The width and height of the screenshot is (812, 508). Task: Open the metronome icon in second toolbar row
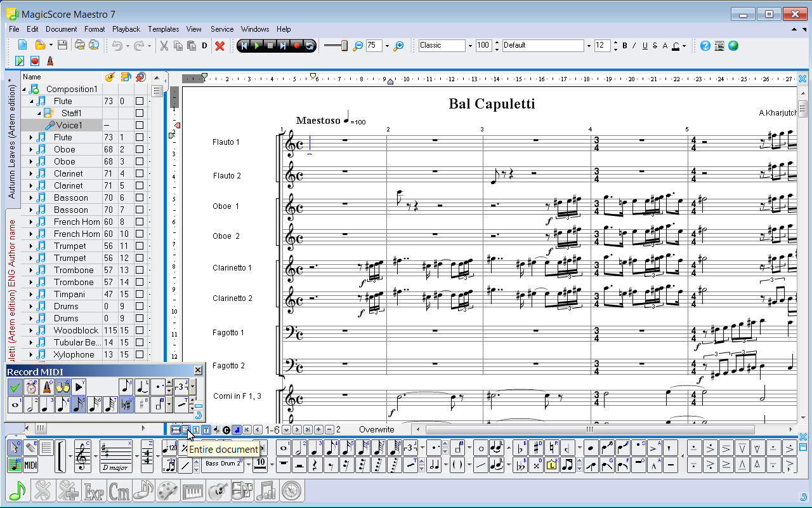coord(49,61)
